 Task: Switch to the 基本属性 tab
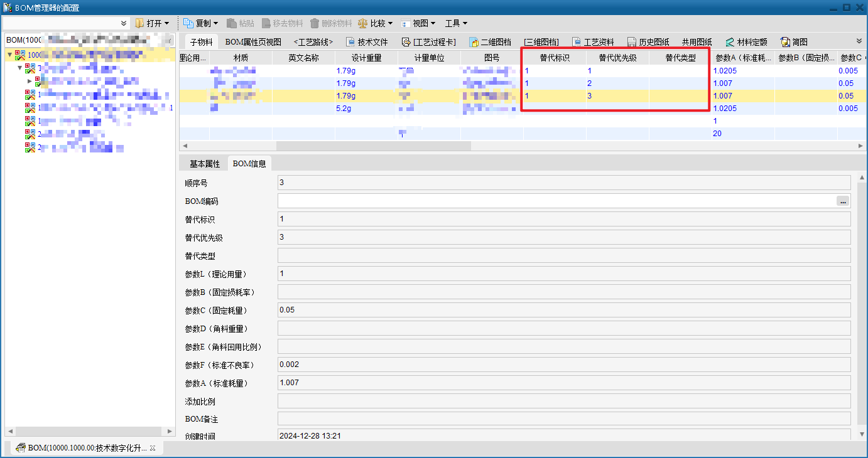(x=205, y=164)
